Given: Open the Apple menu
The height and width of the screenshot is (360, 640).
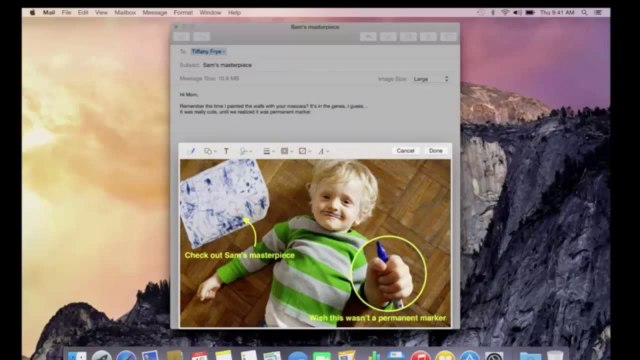Looking at the screenshot, I should tap(32, 13).
